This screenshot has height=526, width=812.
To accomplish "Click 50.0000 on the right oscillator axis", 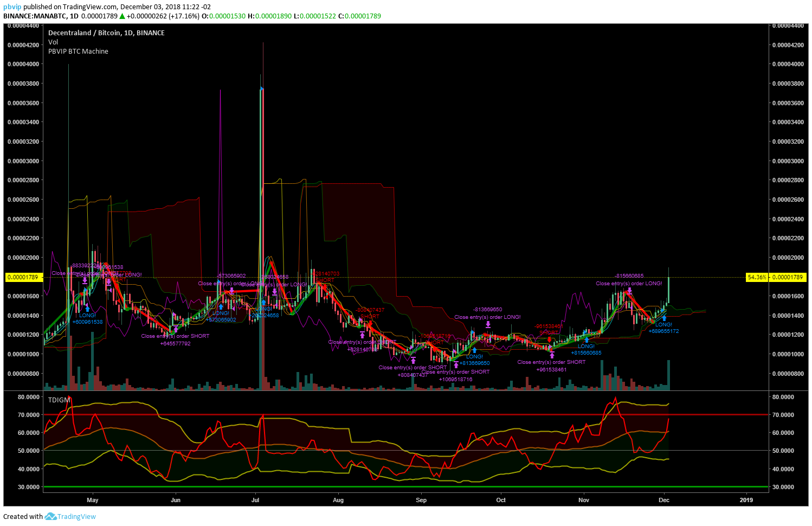I will (783, 451).
